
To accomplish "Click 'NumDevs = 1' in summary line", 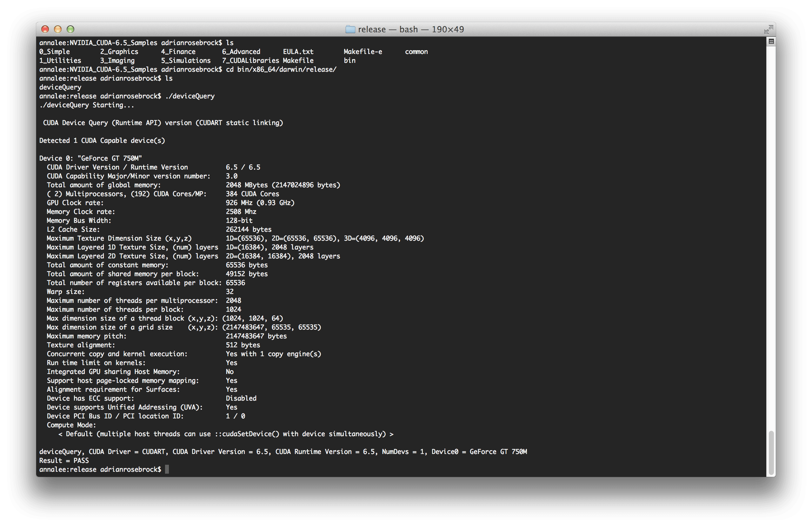I will pos(403,451).
